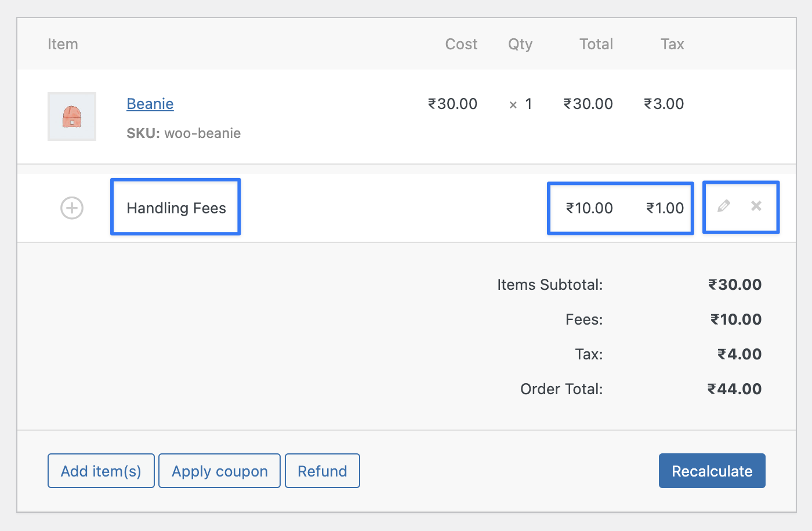Open the Beanie product thumbnail
The image size is (812, 531).
point(72,117)
